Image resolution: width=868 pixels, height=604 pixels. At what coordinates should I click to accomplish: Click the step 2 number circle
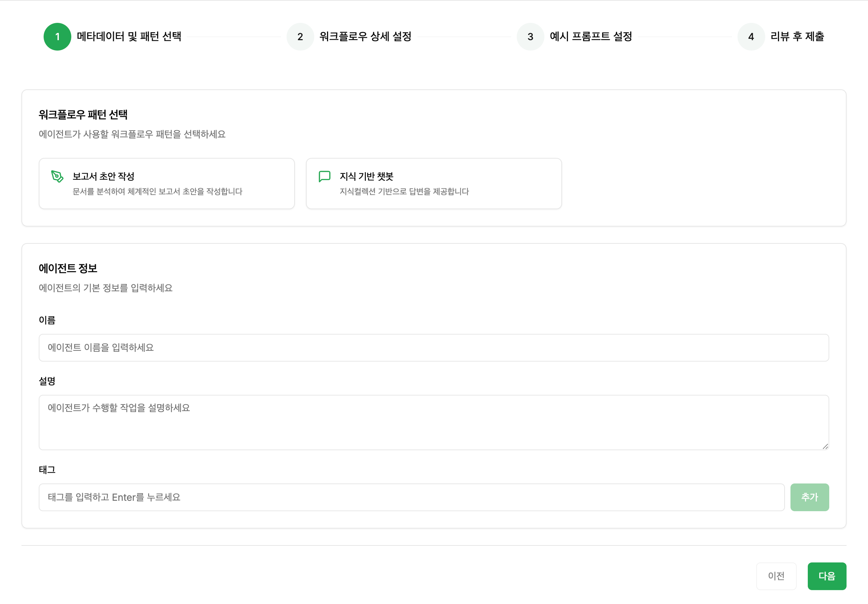300,37
